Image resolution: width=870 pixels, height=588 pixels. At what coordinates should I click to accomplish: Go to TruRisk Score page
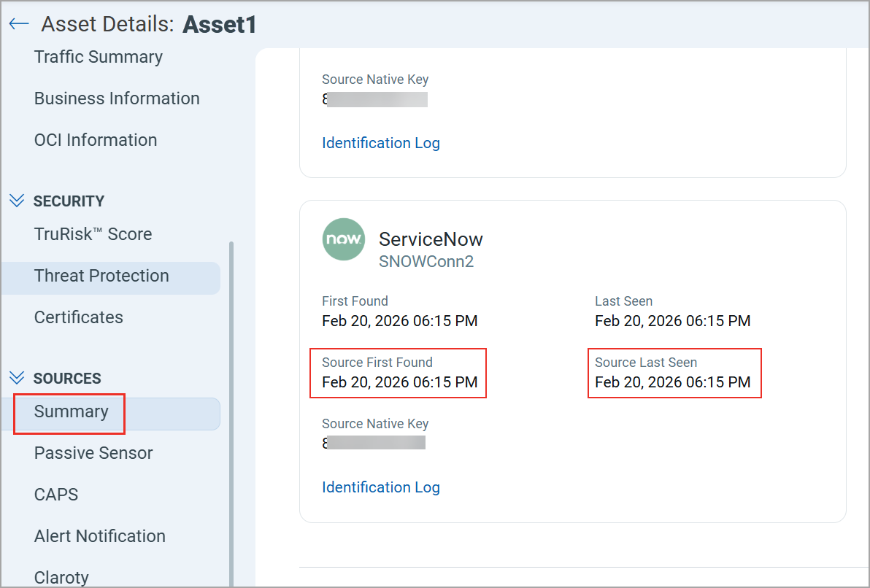point(93,234)
